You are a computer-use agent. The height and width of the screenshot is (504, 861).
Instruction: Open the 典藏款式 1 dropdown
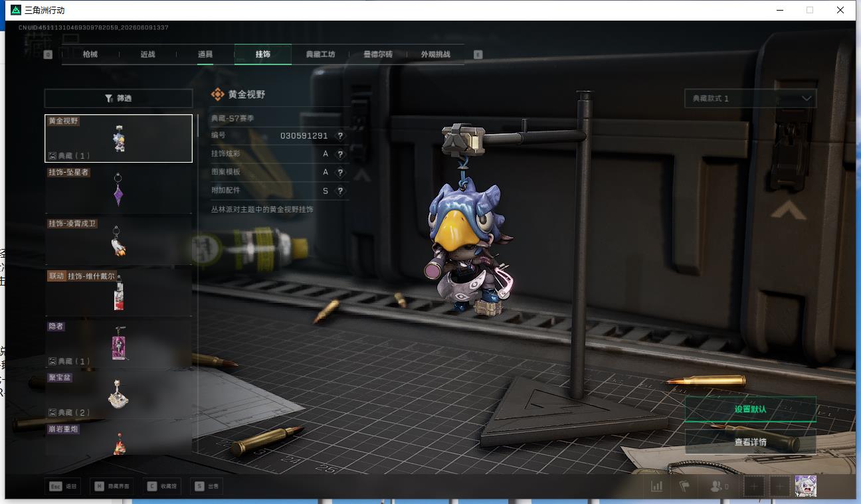tap(750, 98)
